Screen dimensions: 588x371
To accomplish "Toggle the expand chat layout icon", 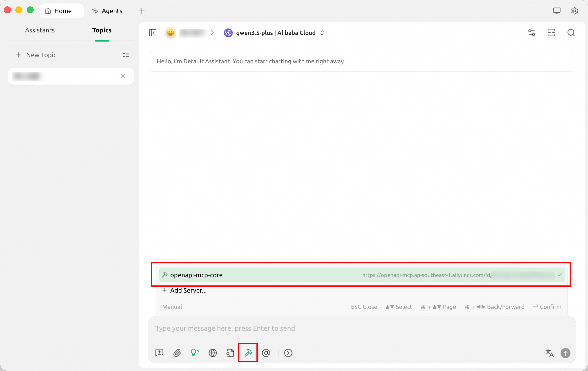I will (551, 33).
